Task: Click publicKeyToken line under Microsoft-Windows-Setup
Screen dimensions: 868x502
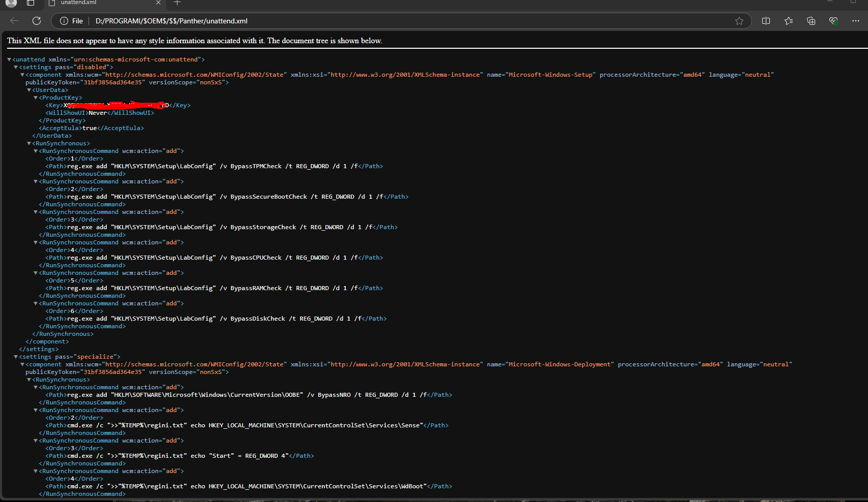Action: tap(127, 82)
